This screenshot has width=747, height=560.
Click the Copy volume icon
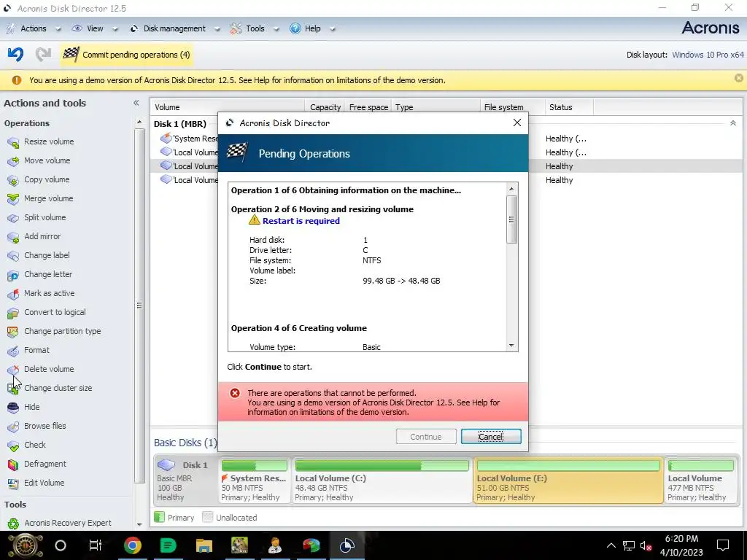pyautogui.click(x=13, y=180)
